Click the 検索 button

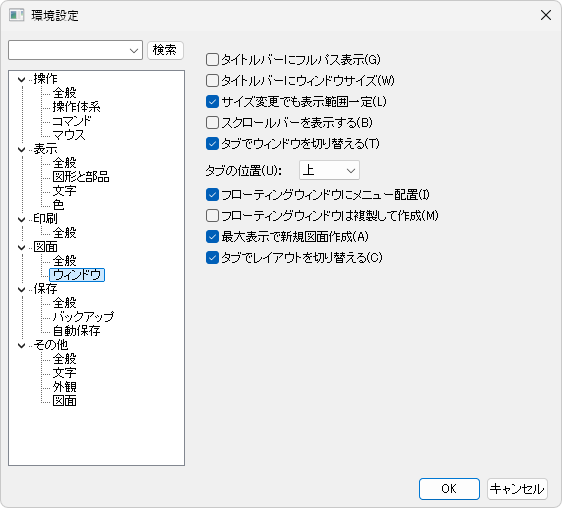click(x=165, y=50)
